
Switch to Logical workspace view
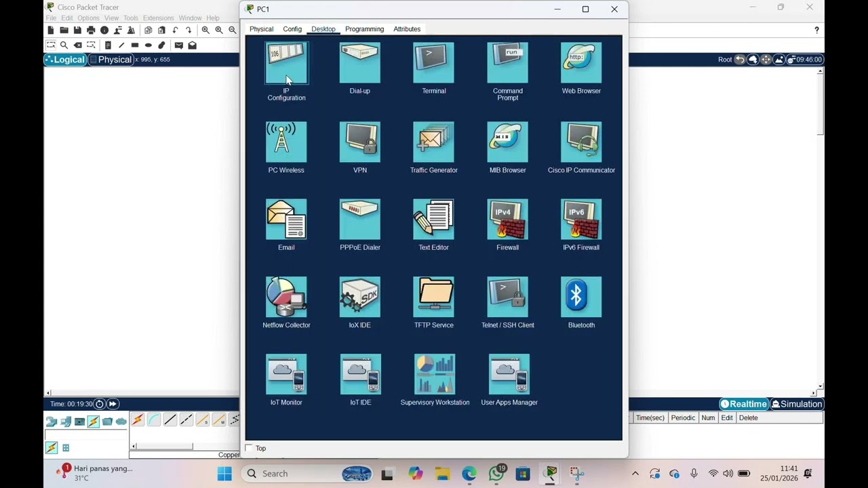tap(66, 60)
